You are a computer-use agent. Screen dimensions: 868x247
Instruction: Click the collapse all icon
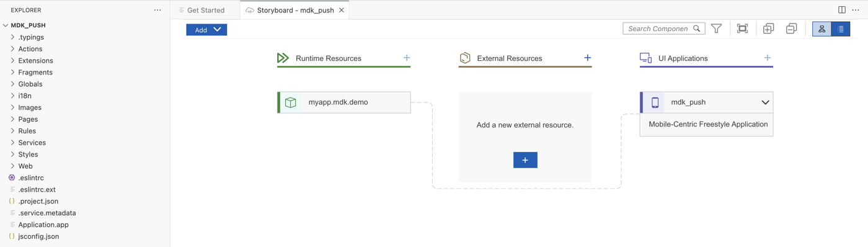pos(791,29)
